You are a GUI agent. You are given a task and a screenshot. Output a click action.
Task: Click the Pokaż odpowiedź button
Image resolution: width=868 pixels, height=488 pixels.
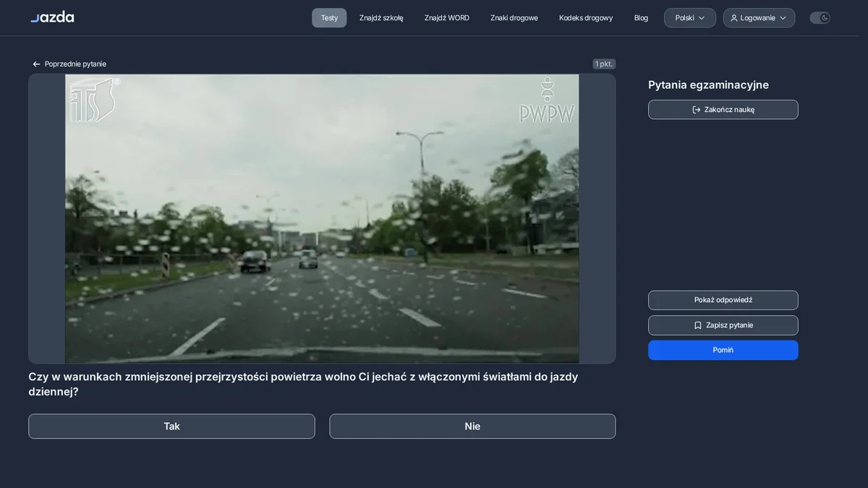pos(723,300)
